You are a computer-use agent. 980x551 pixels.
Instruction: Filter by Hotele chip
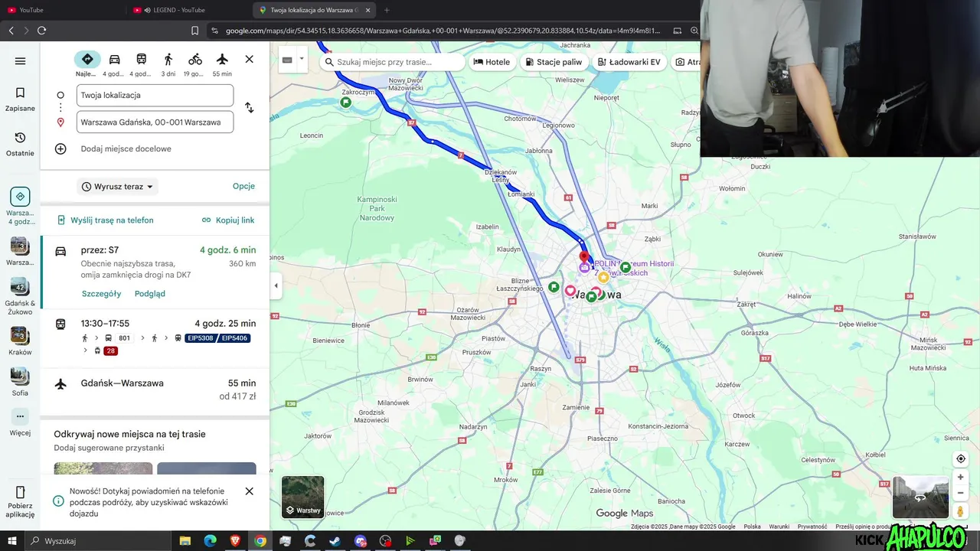[x=492, y=62]
